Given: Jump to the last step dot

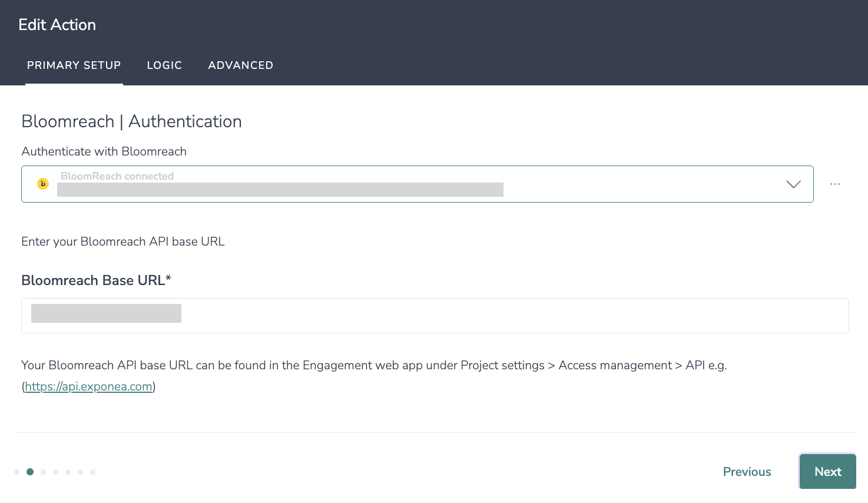Looking at the screenshot, I should 93,472.
